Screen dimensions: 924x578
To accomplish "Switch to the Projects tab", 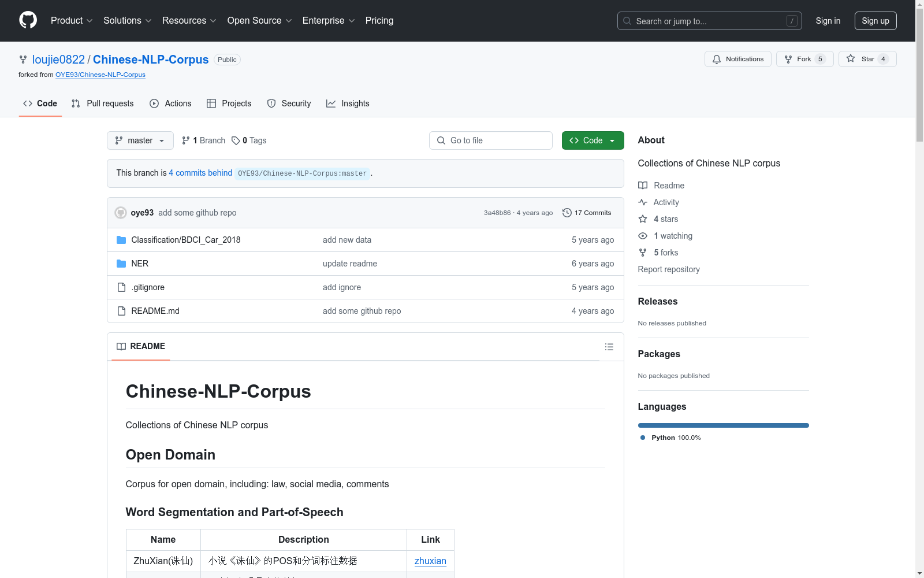I will pyautogui.click(x=229, y=103).
